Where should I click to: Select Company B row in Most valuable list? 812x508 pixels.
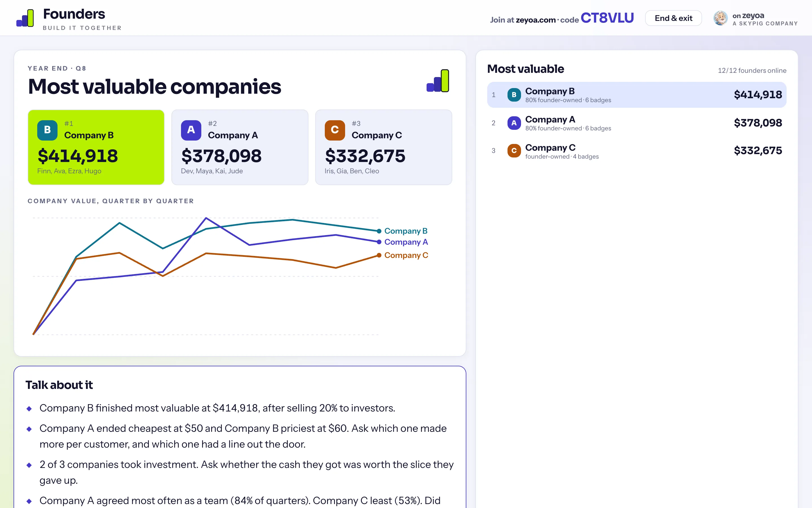coord(637,95)
